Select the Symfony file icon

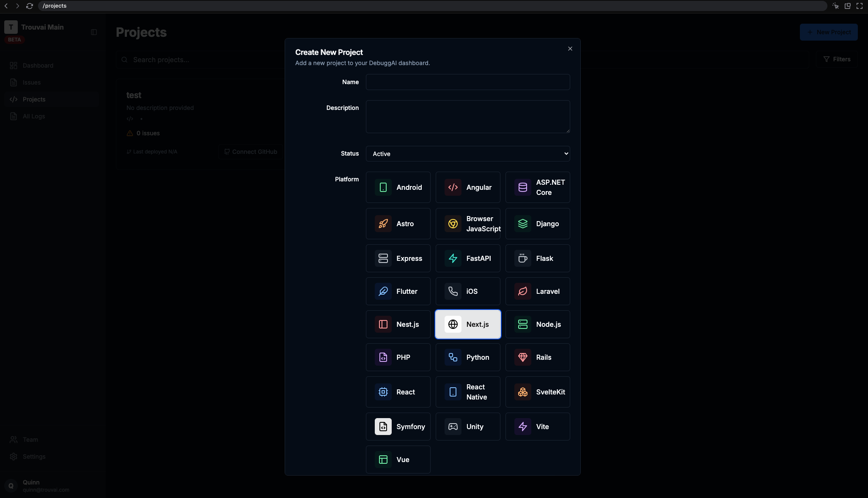tap(383, 427)
